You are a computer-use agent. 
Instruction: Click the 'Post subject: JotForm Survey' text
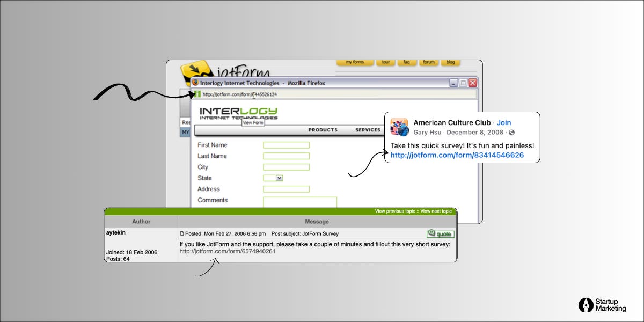coord(305,233)
